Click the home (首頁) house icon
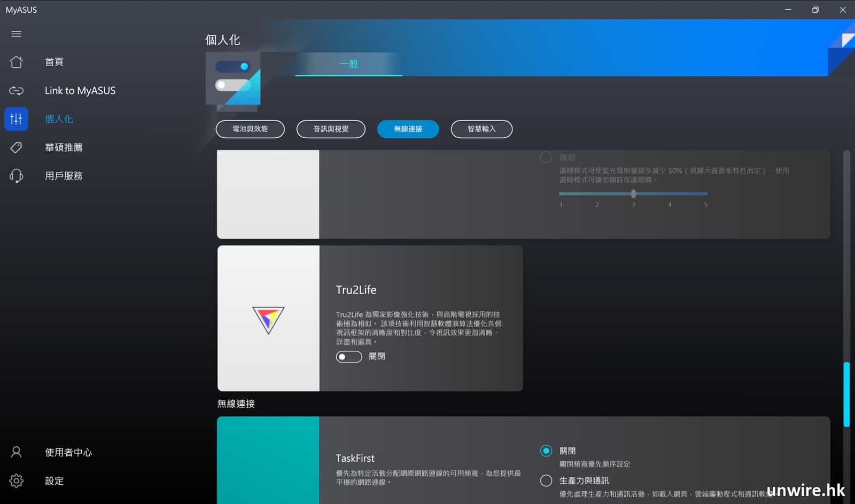 [x=16, y=62]
